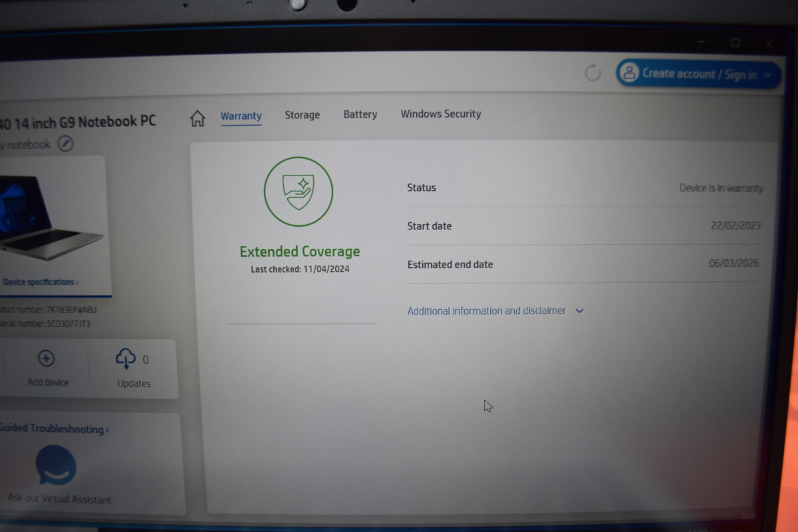Open the Warranty tab
Viewport: 798px width, 532px height.
coord(241,116)
